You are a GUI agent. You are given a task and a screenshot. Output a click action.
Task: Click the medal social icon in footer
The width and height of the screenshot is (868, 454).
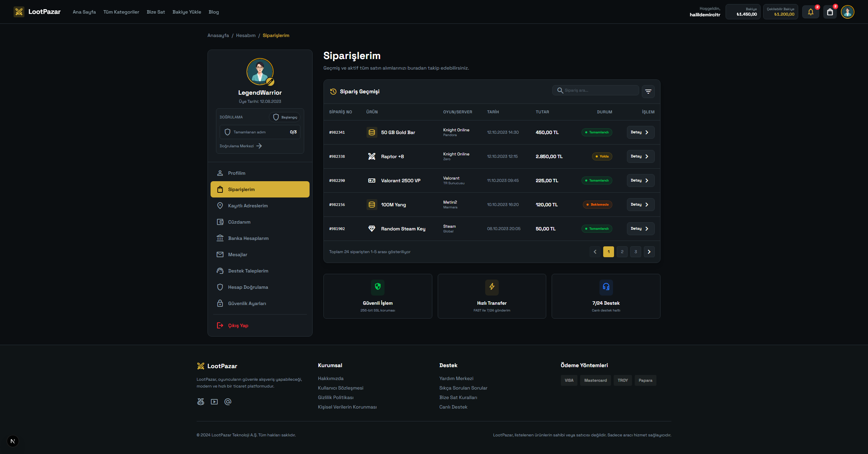201,402
